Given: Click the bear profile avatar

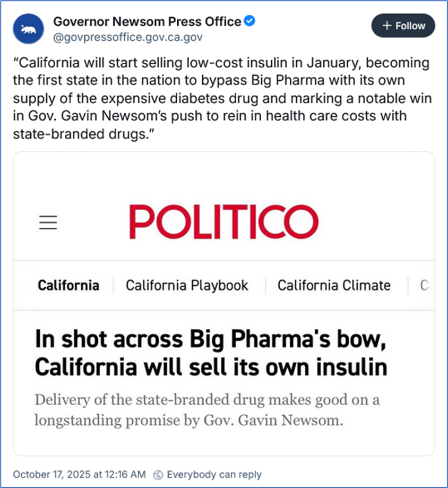Looking at the screenshot, I should (29, 30).
